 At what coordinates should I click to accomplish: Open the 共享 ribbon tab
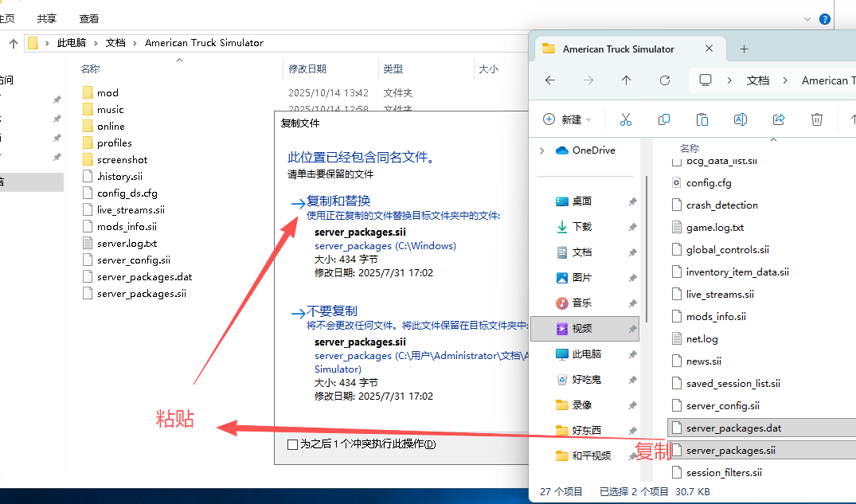[x=47, y=18]
